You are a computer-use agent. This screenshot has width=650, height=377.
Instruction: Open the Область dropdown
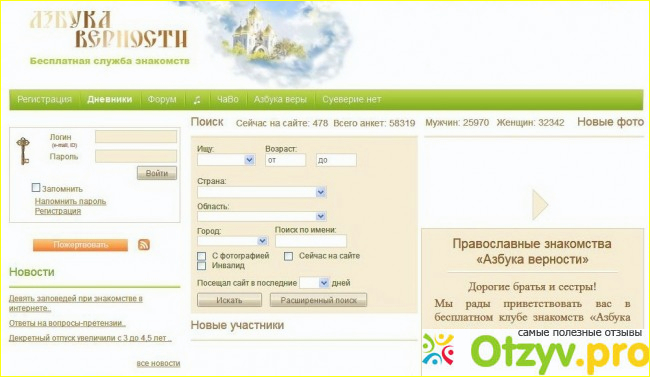(x=262, y=216)
